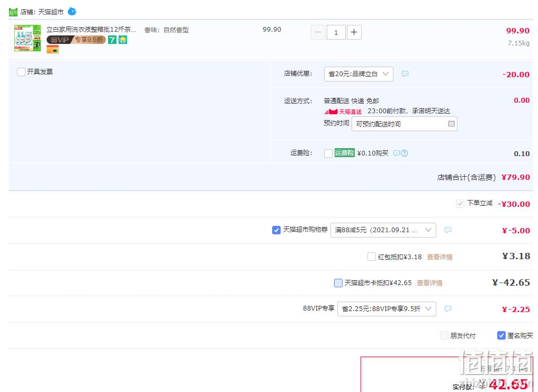
Task: Click comment icon beside 天猫超市购物券 dropdown
Action: [x=448, y=230]
